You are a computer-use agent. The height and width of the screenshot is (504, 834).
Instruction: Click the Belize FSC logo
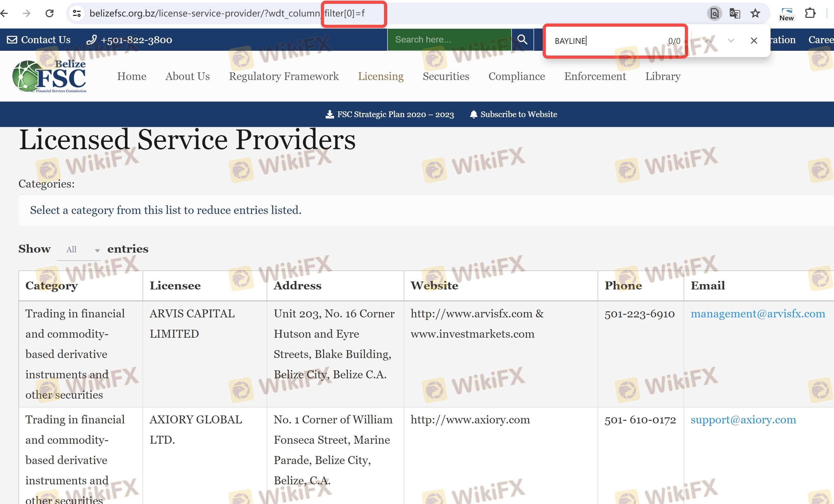50,76
